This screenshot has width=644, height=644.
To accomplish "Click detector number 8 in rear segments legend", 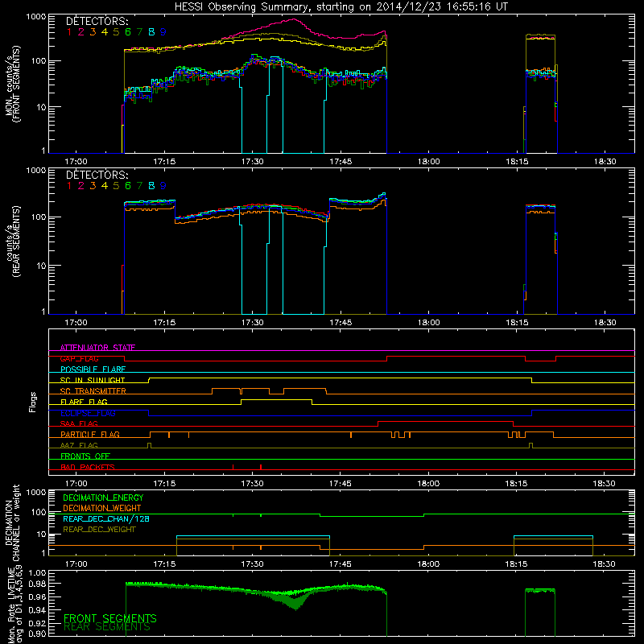I will (151, 186).
